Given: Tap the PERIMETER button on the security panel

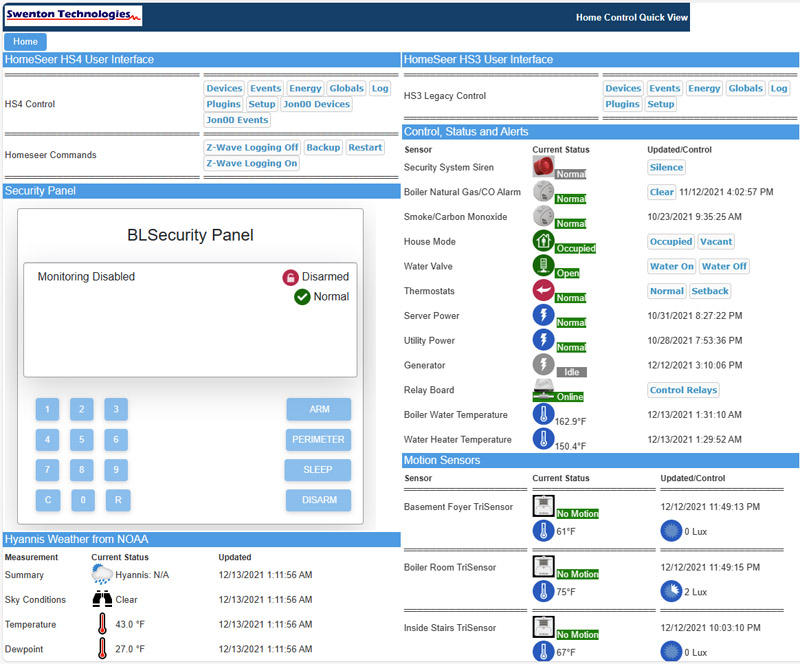Looking at the screenshot, I should [x=318, y=439].
